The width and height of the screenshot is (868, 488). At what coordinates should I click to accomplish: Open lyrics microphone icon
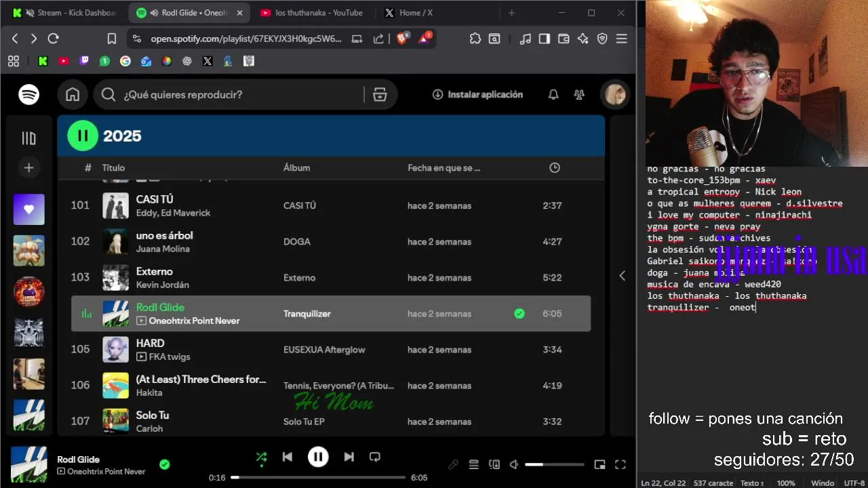tap(453, 464)
